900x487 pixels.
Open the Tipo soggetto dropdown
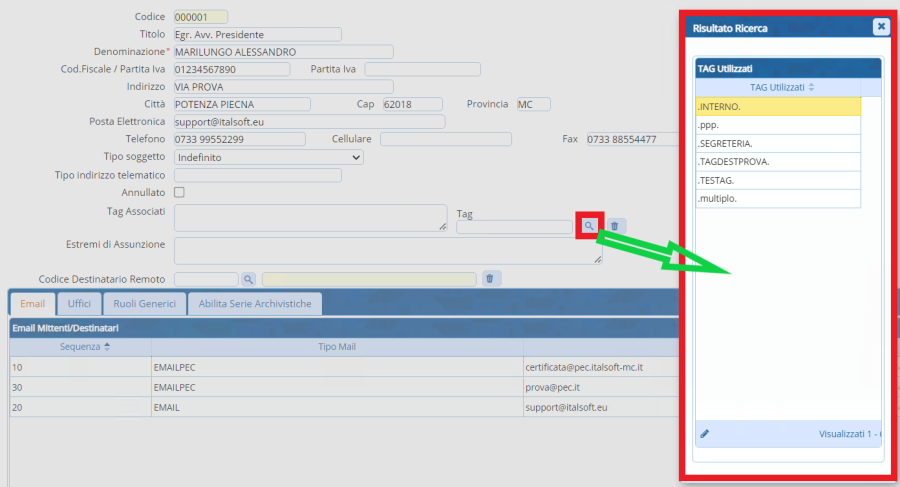[x=268, y=157]
